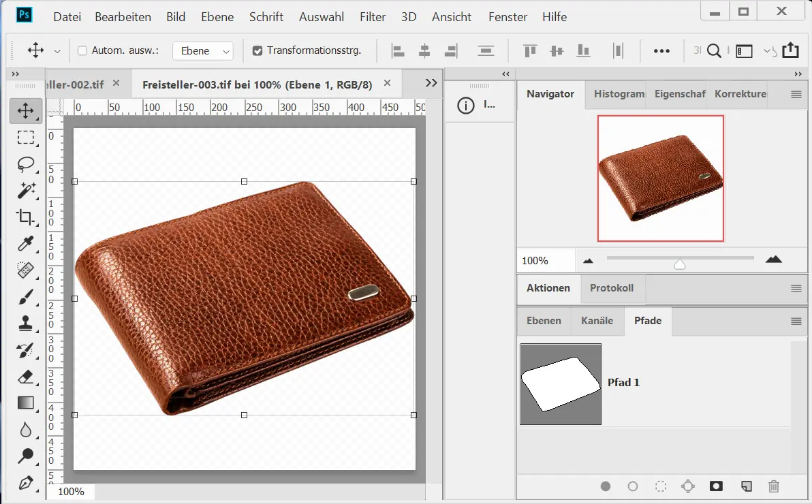The image size is (812, 504).
Task: Click the delete path trash icon
Action: click(x=773, y=486)
